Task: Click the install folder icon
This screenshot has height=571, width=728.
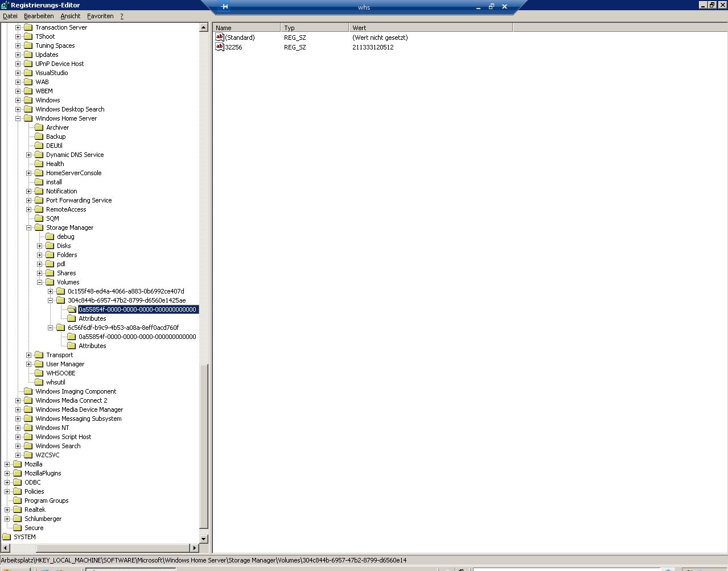Action: pos(39,182)
